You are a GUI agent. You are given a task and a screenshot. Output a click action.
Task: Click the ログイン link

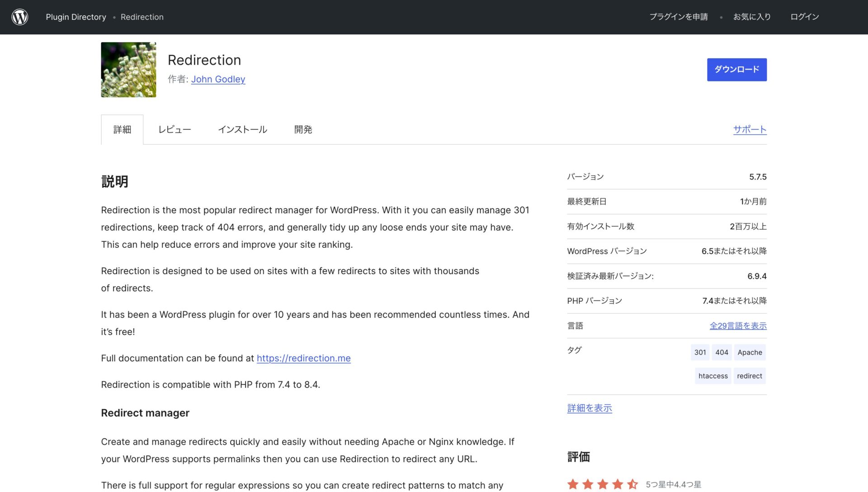click(x=804, y=17)
